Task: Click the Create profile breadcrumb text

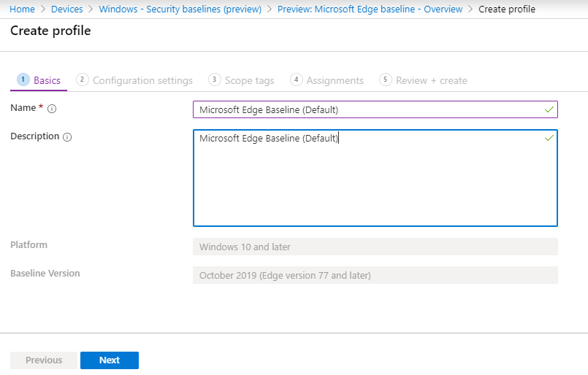Action: coord(507,9)
